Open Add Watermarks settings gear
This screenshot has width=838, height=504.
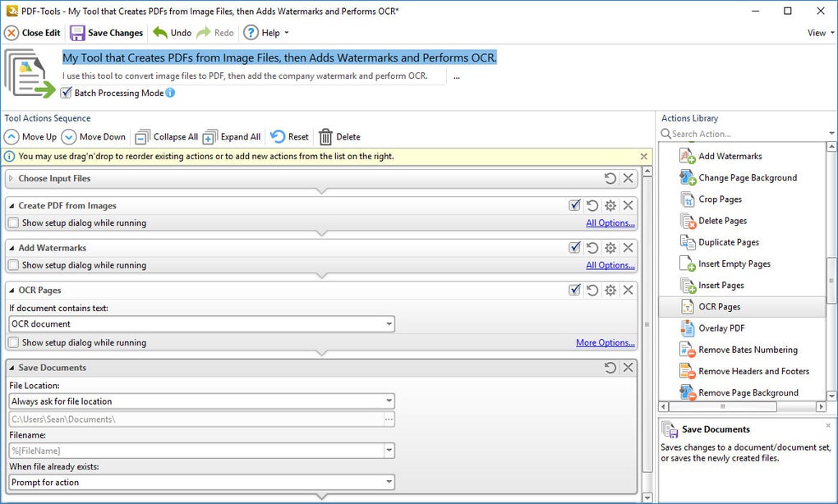pyautogui.click(x=610, y=248)
